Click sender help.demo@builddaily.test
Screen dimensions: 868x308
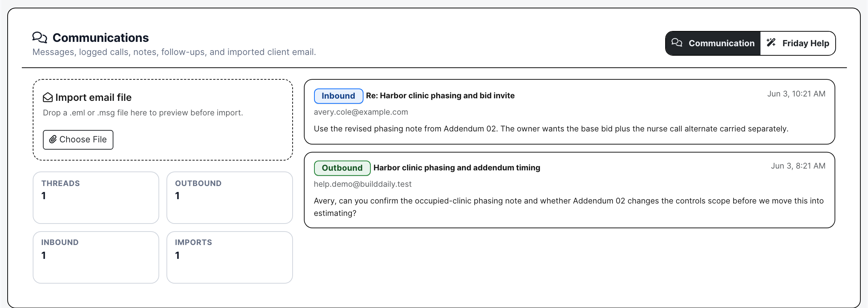coord(363,184)
